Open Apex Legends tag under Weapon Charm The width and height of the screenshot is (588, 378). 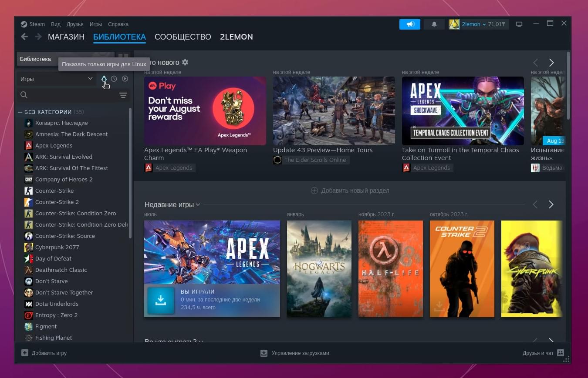pyautogui.click(x=169, y=168)
